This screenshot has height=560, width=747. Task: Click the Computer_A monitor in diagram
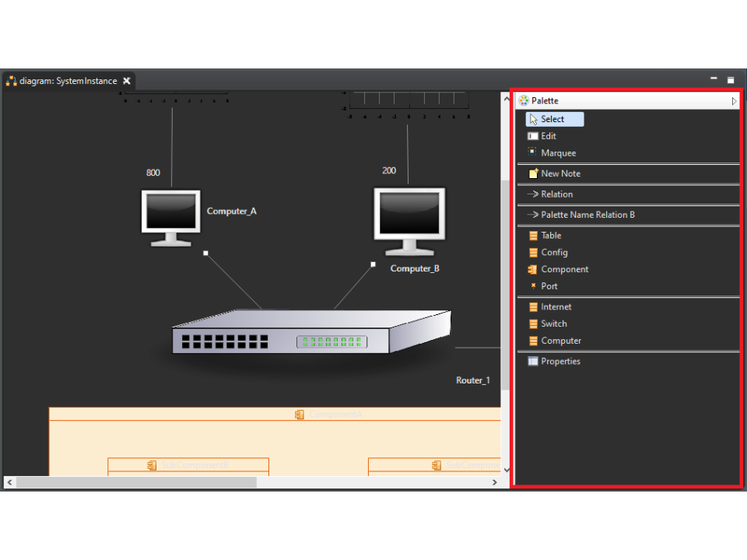pos(170,216)
